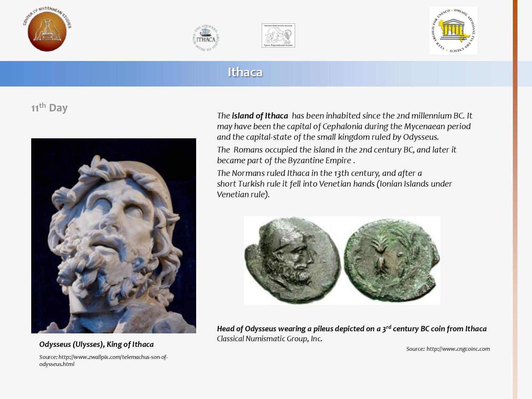The width and height of the screenshot is (532, 399).
Task: Click the '11th Day' heading
Action: click(49, 108)
